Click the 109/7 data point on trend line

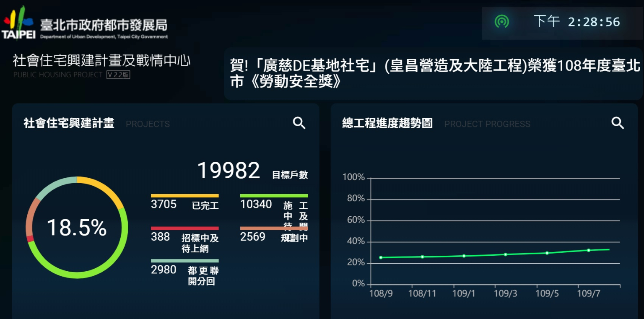coord(588,250)
